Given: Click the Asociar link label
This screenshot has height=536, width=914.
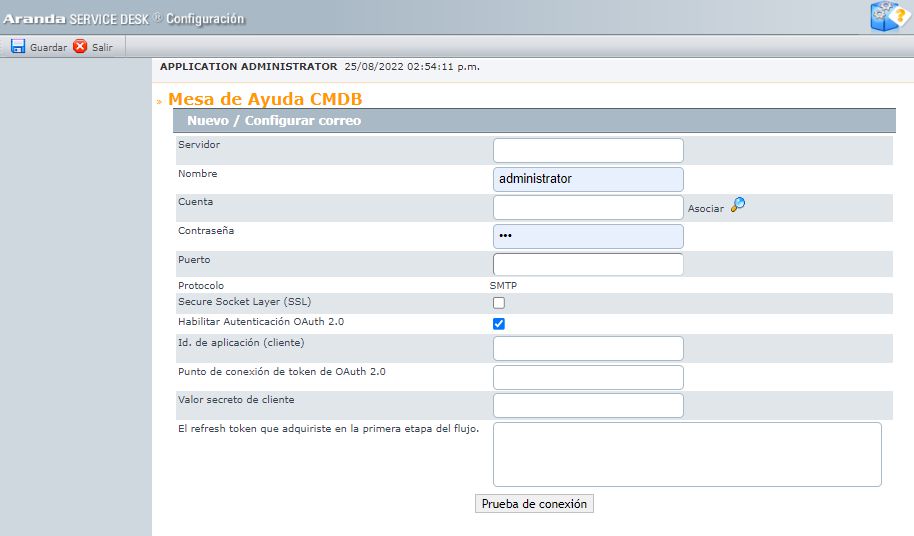Looking at the screenshot, I should click(705, 209).
